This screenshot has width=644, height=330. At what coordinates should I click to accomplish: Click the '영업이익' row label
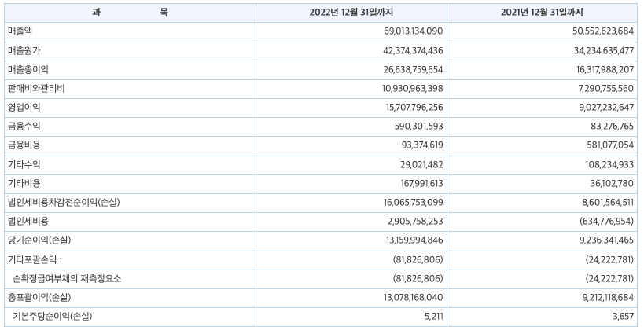coord(24,107)
